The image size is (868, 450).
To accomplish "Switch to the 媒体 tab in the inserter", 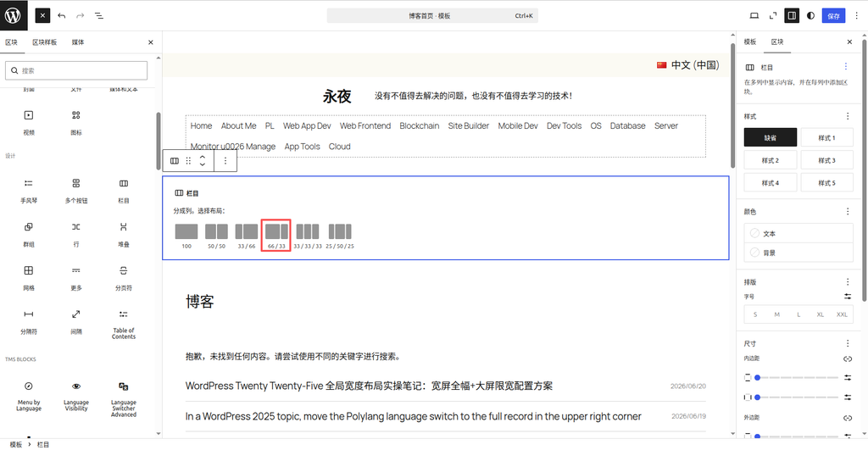I will click(x=78, y=42).
